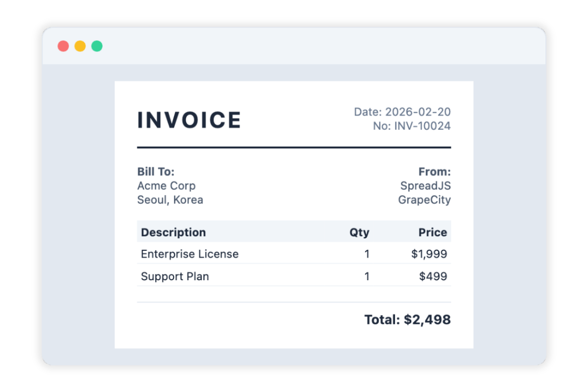The image size is (588, 392).
Task: Select the Acme Corp customer name
Action: (166, 186)
